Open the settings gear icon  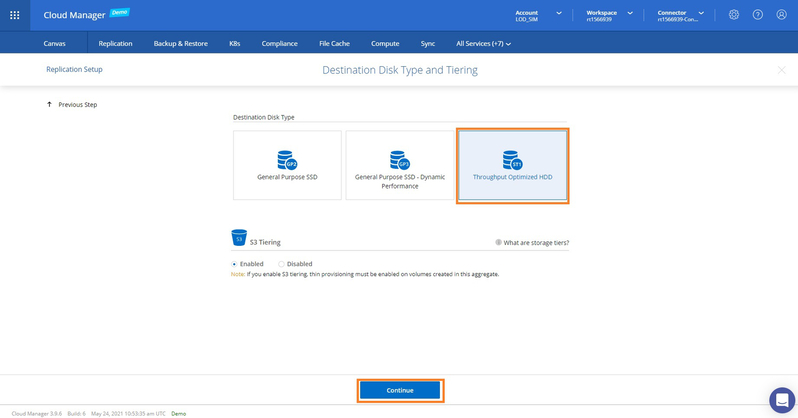click(x=734, y=15)
